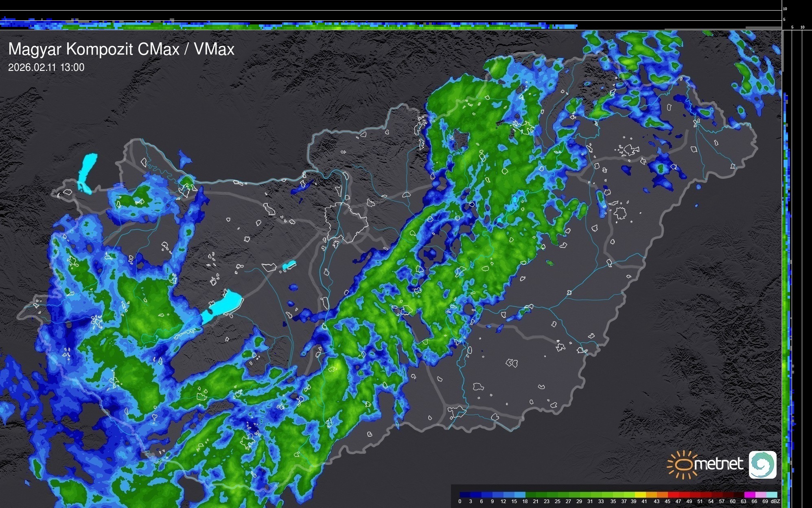Click the 2026.02.11 13:00 timestamp
The width and height of the screenshot is (812, 508).
(46, 68)
